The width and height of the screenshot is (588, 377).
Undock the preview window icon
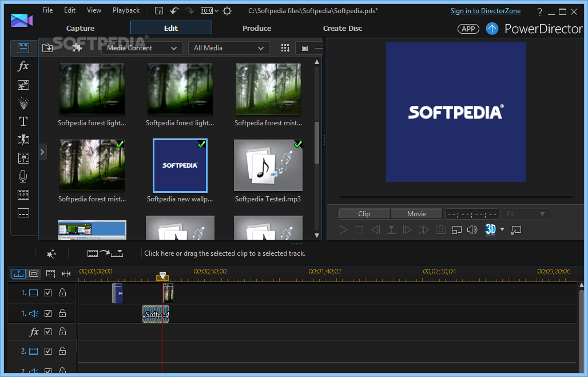pyautogui.click(x=517, y=230)
